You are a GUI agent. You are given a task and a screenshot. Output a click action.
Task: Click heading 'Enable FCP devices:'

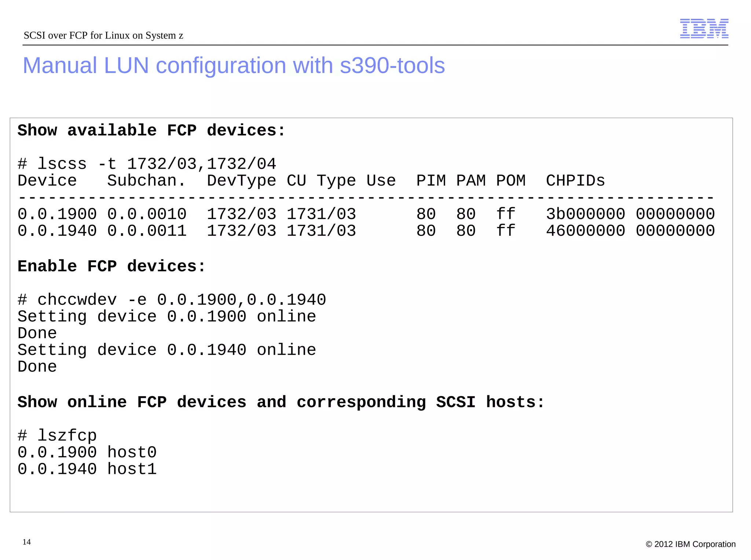112,267
